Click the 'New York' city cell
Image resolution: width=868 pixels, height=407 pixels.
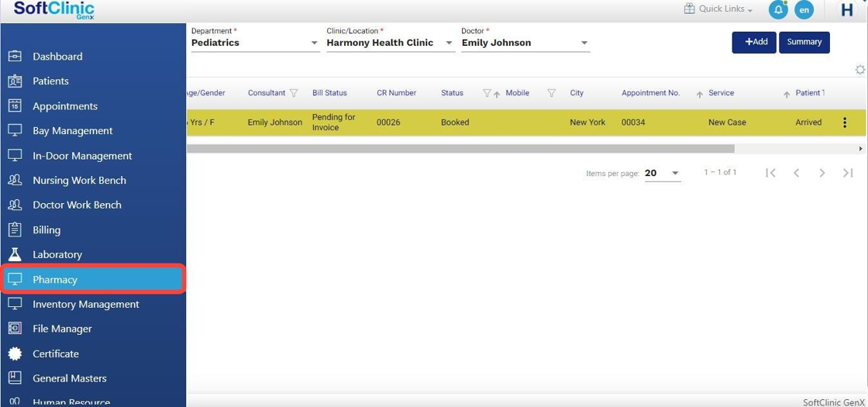[587, 122]
